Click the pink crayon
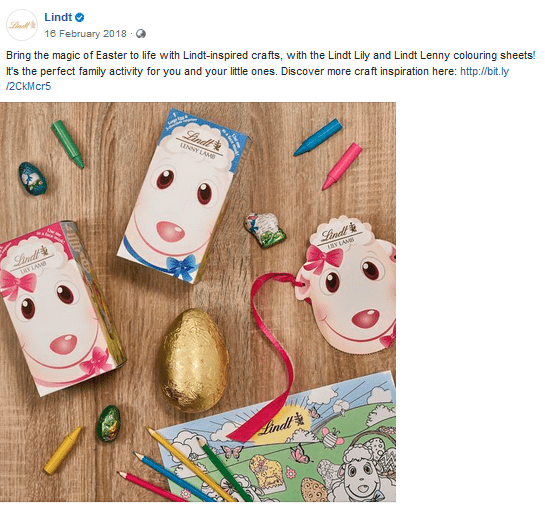This screenshot has width=545, height=505. (342, 166)
